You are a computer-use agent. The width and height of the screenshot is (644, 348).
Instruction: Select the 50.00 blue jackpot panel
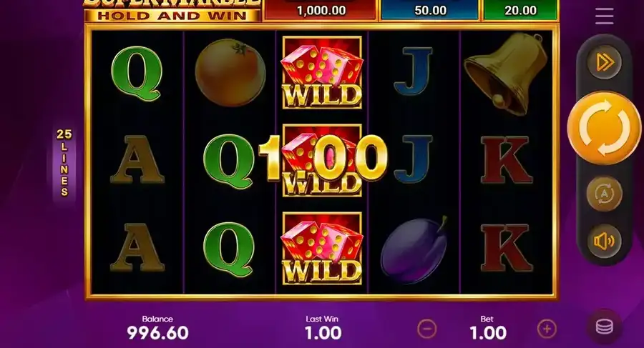[x=430, y=10]
